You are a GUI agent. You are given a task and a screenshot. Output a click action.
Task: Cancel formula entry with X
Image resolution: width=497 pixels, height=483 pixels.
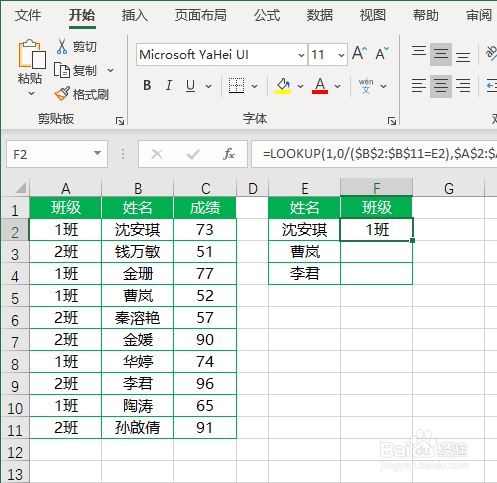pos(157,154)
